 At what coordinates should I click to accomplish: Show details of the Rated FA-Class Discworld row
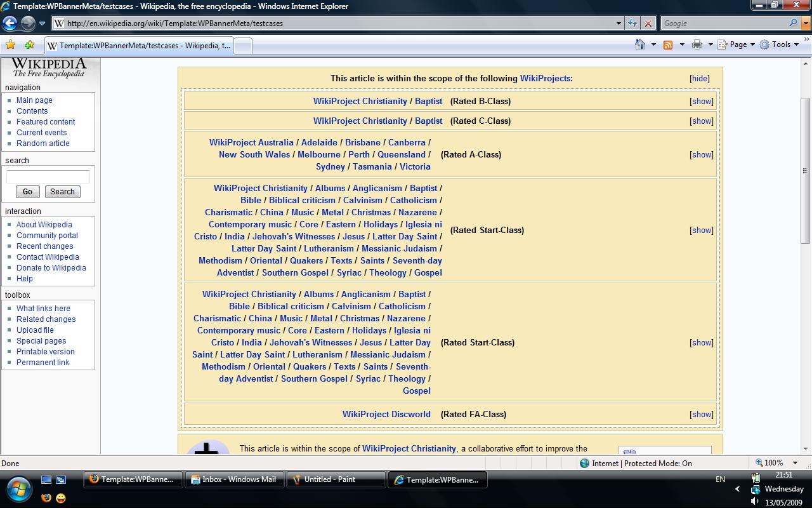[702, 415]
